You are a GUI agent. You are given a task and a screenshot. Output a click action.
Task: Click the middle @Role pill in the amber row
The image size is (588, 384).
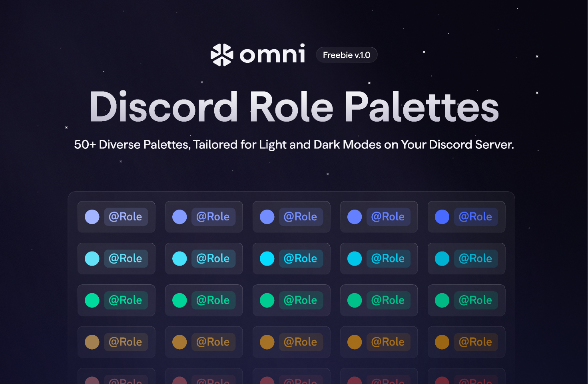coord(301,342)
